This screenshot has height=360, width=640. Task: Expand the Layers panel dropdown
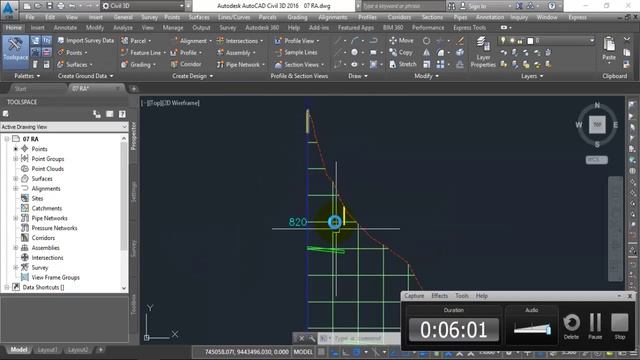point(532,76)
